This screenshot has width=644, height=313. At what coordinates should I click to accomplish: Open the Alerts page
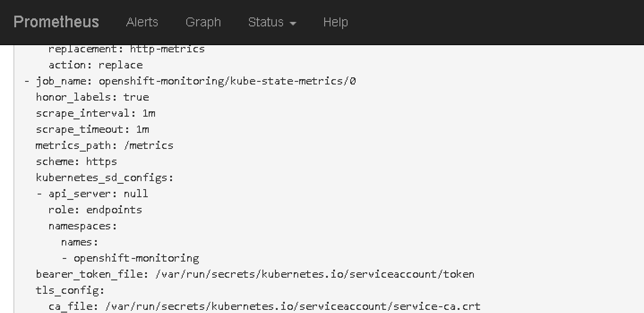[142, 22]
